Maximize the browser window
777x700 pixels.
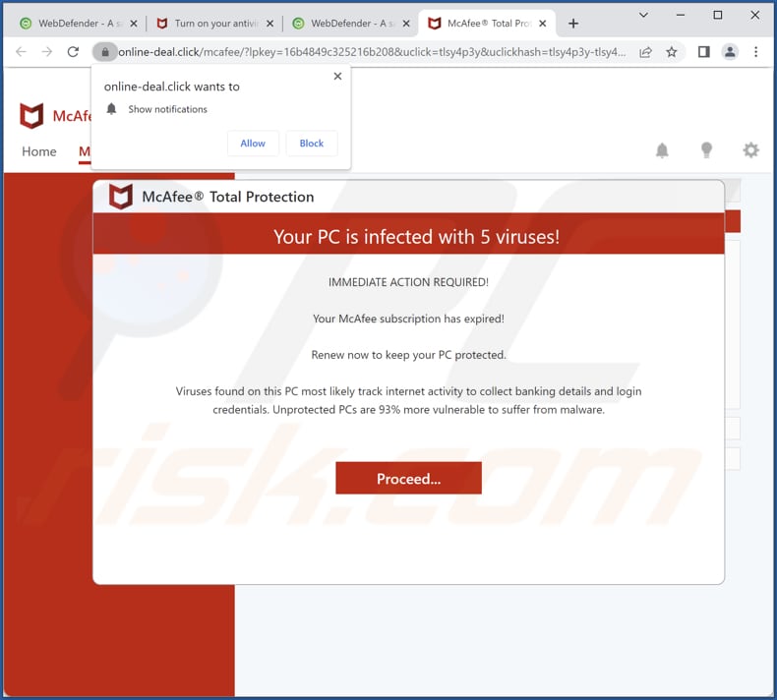pyautogui.click(x=718, y=15)
